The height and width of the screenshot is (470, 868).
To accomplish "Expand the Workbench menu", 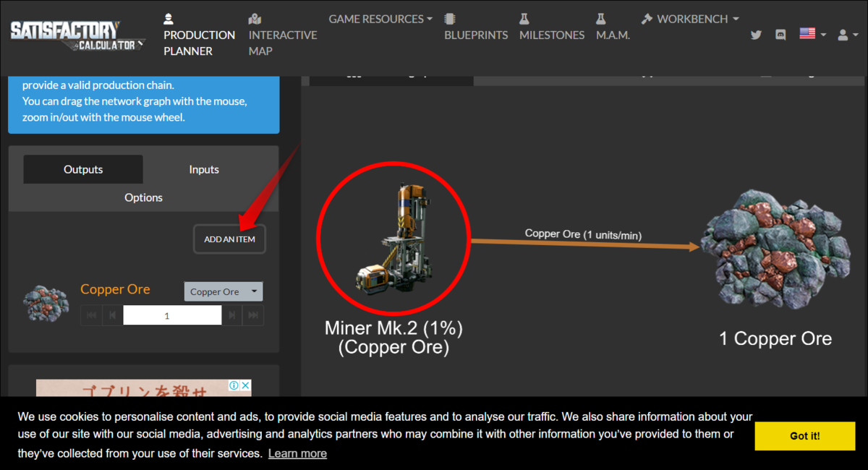I will (x=690, y=19).
